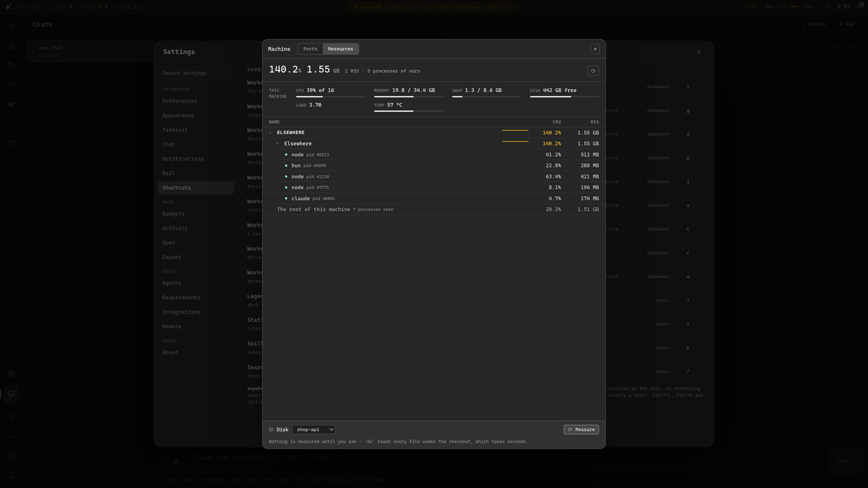Click the file upload icon in the left rail
Image resolution: width=868 pixels, height=488 pixels.
(x=11, y=46)
